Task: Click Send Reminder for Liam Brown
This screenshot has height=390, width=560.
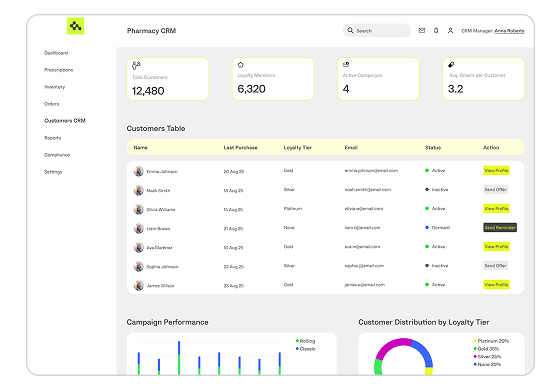Action: [500, 228]
